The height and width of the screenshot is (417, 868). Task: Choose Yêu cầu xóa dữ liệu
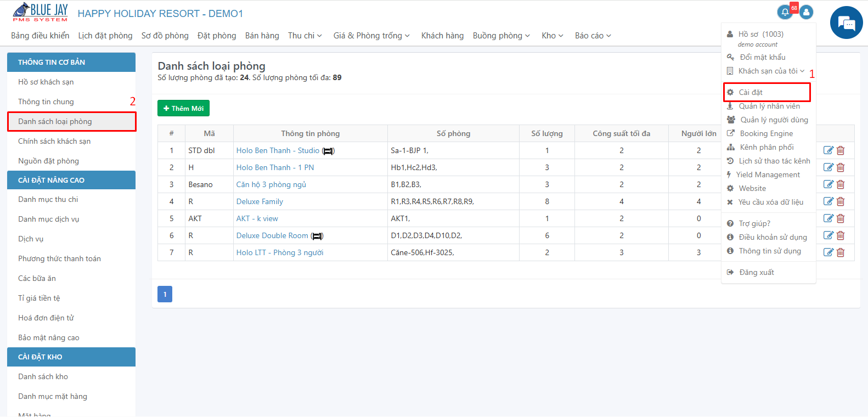tap(770, 202)
